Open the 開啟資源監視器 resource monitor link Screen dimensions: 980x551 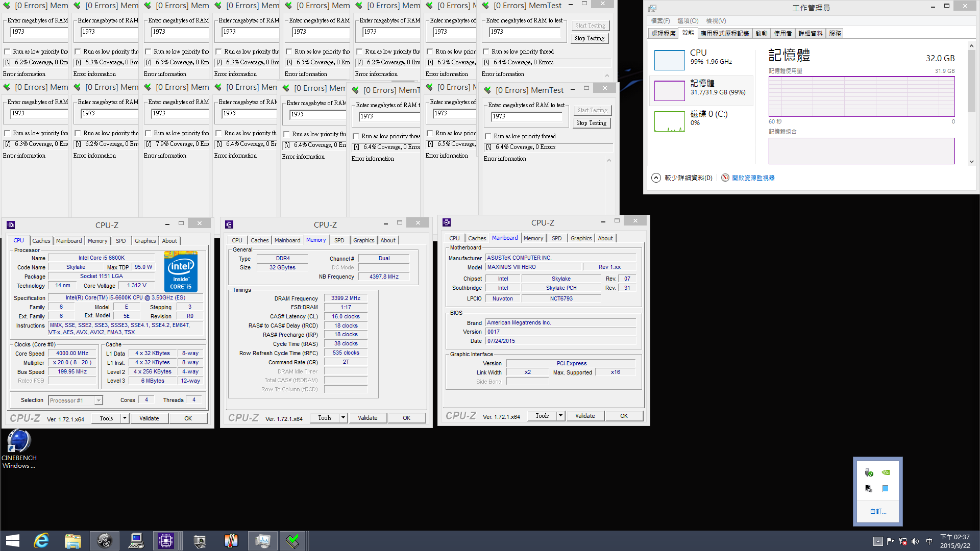coord(753,178)
